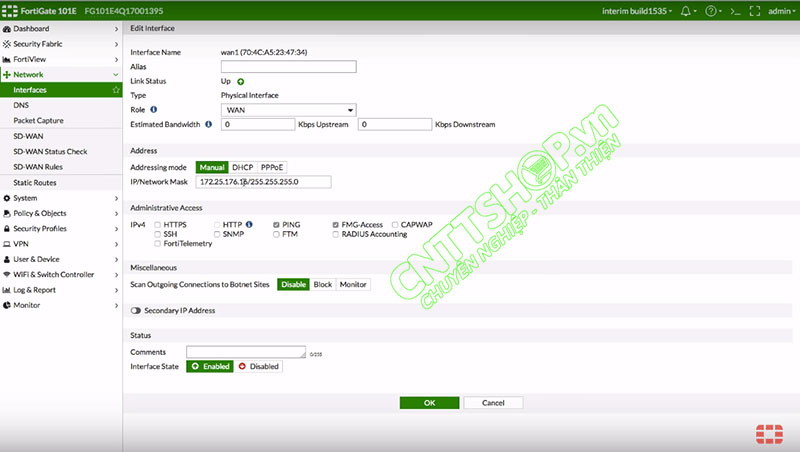Click the Comments text box
This screenshot has width=800, height=452.
pyautogui.click(x=246, y=352)
